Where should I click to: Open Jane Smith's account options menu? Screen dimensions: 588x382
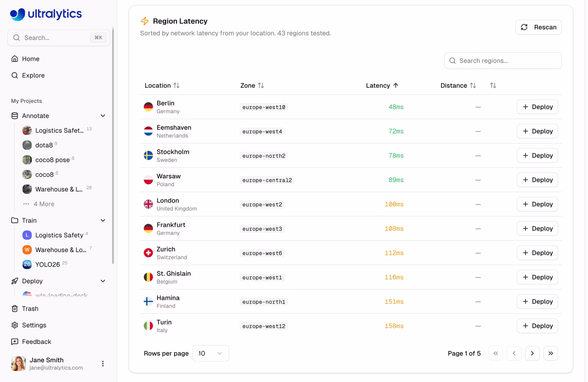point(103,363)
